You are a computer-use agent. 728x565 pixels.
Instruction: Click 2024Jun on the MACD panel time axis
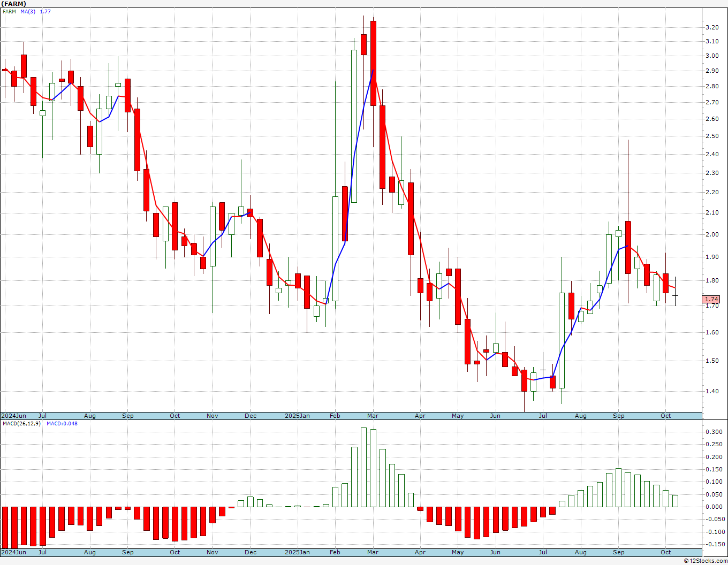tap(13, 552)
